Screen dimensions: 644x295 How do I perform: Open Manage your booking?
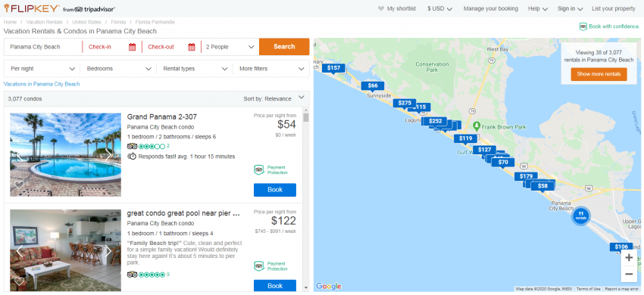490,8
